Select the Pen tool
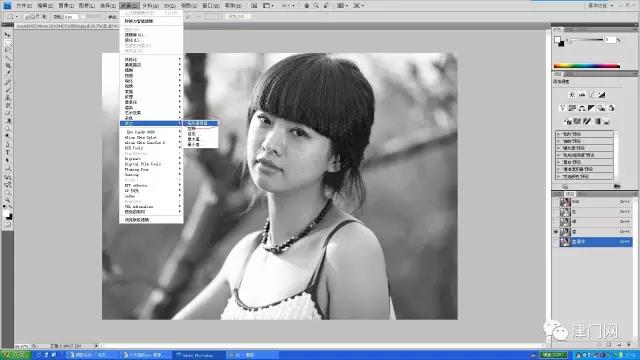 [7, 144]
